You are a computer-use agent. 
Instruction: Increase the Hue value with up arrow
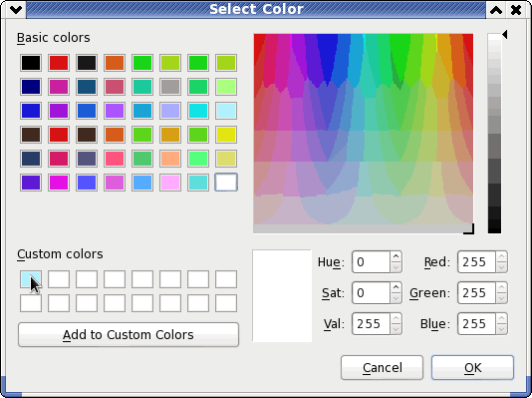[396, 256]
